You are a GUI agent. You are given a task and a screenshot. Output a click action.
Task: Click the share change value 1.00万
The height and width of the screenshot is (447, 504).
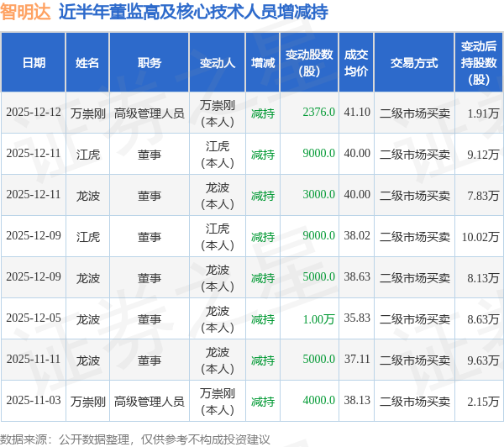pos(319,319)
